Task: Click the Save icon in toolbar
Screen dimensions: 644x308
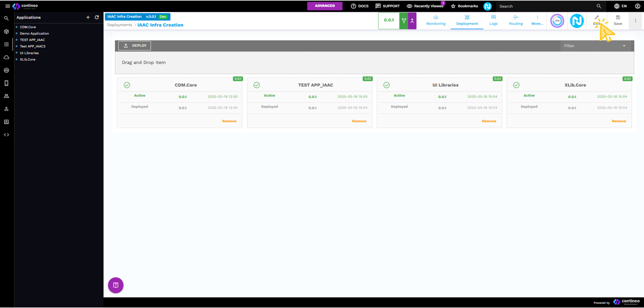Action: coord(618,20)
